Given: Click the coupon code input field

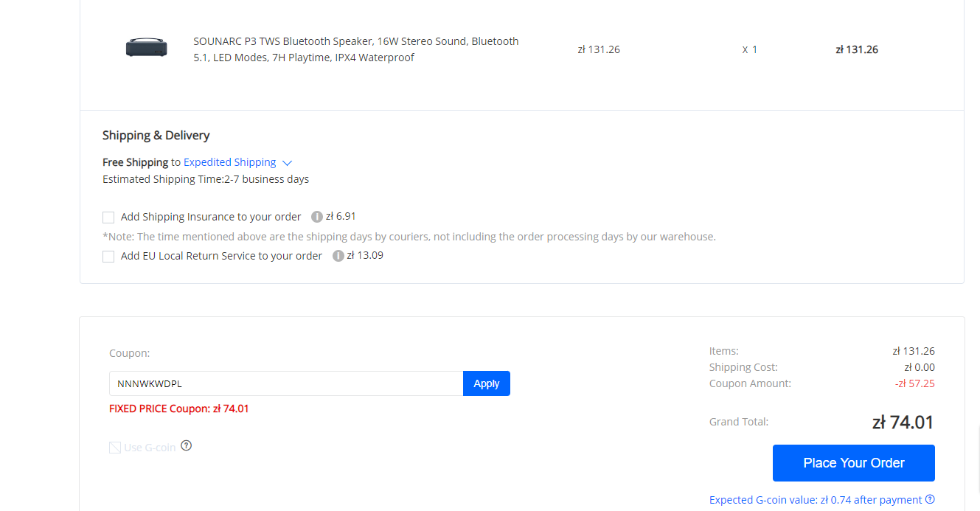Looking at the screenshot, I should tap(286, 383).
